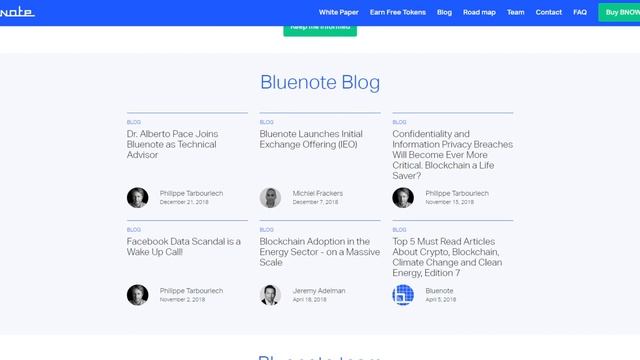
Task: Open the Contact nav link
Action: (x=549, y=12)
